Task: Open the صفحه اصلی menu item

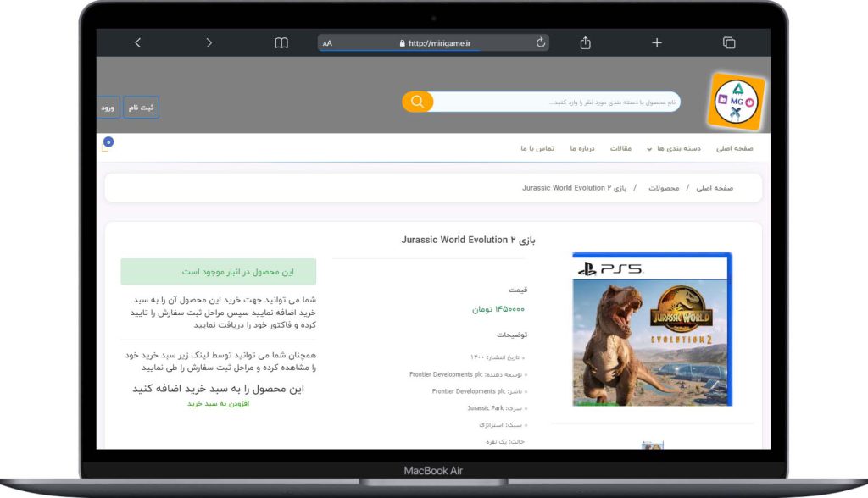Action: click(x=734, y=148)
